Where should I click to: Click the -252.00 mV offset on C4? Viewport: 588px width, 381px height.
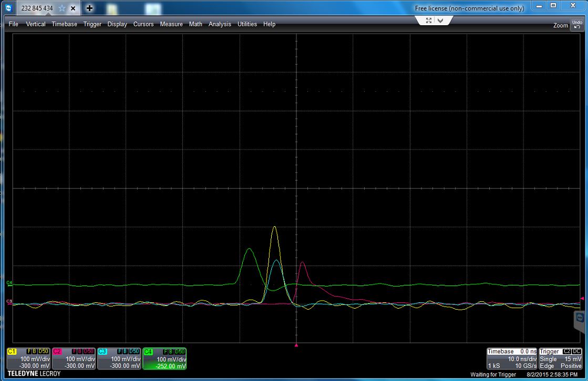171,366
